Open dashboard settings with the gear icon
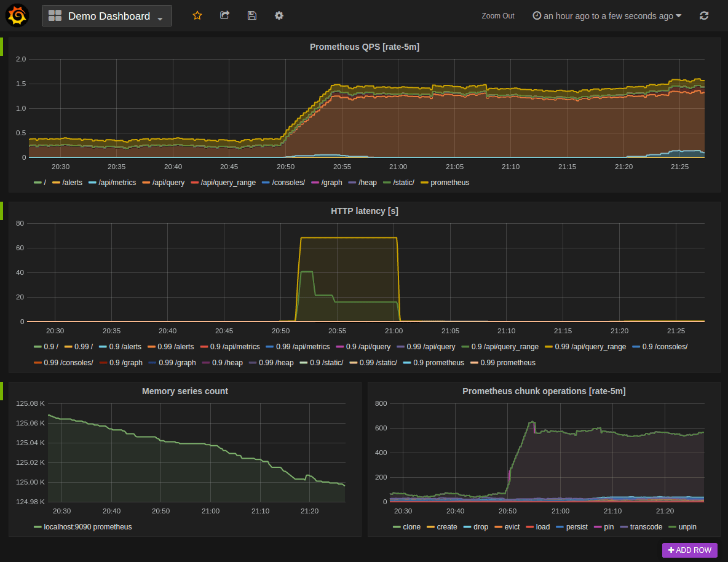Viewport: 728px width, 562px height. click(x=279, y=15)
